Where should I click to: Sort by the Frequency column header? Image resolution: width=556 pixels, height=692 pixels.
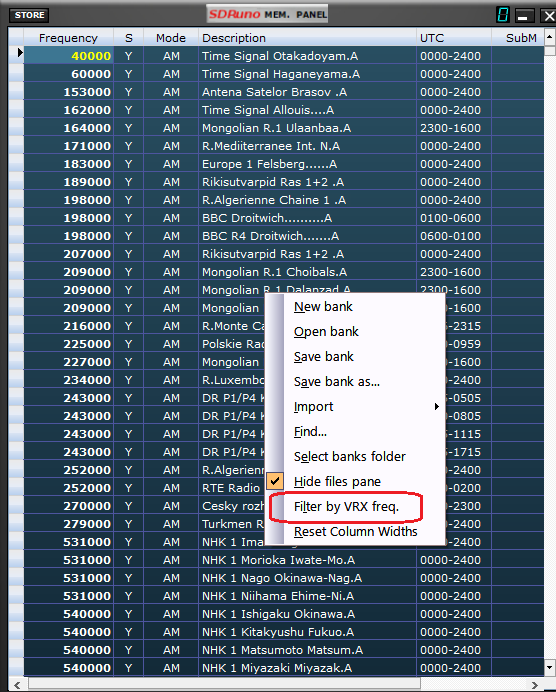pyautogui.click(x=68, y=38)
